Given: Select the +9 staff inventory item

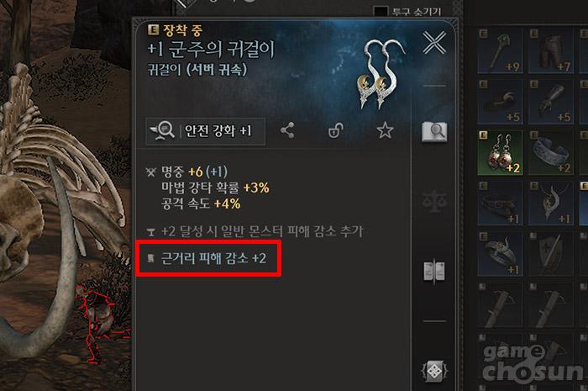Looking at the screenshot, I should click(501, 50).
